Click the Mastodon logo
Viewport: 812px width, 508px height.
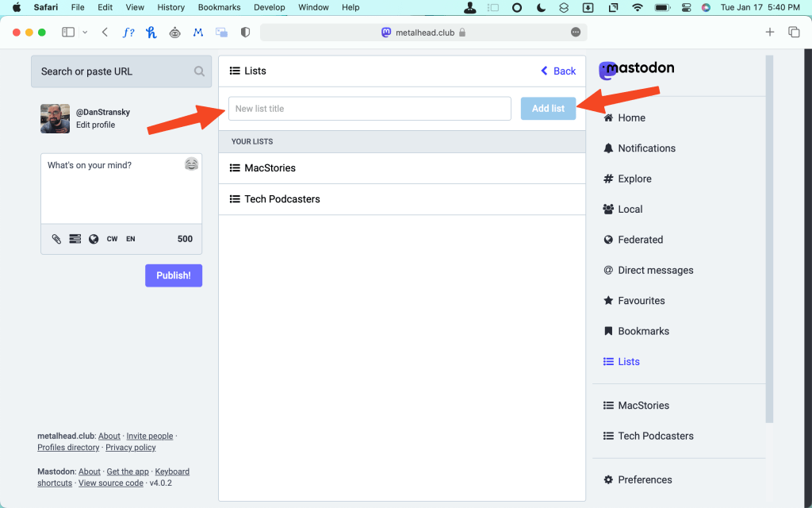(636, 70)
